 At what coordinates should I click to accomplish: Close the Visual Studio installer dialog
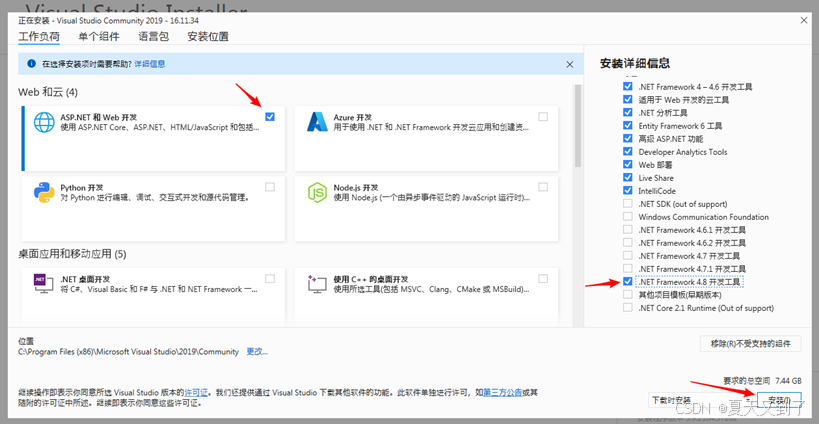click(x=803, y=20)
